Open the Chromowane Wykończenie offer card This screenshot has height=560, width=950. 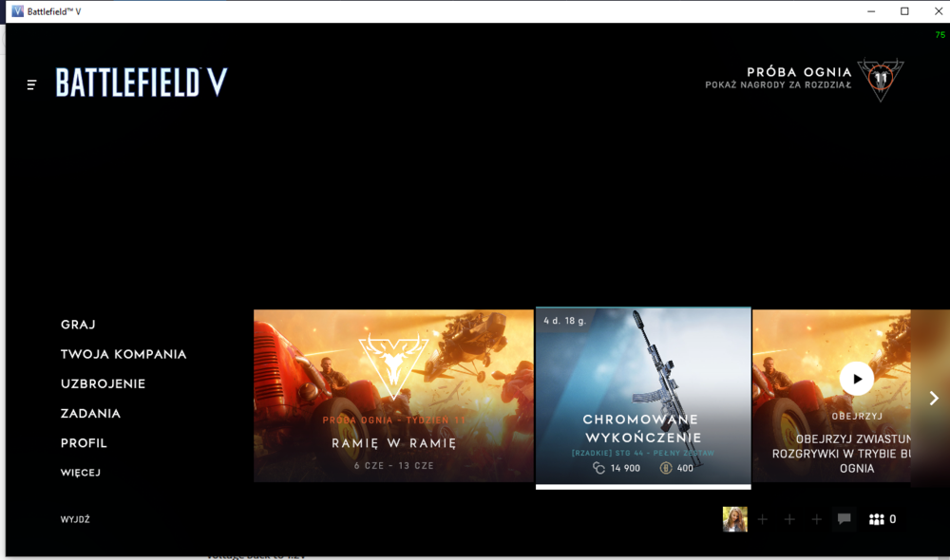[643, 396]
